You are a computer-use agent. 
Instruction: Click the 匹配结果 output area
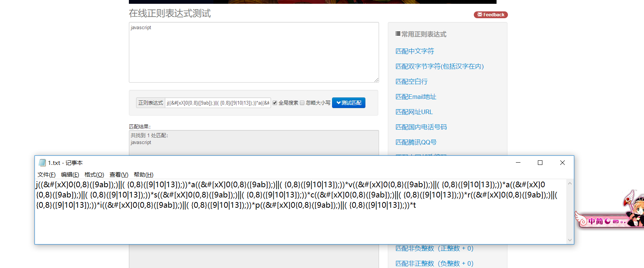coord(254,143)
